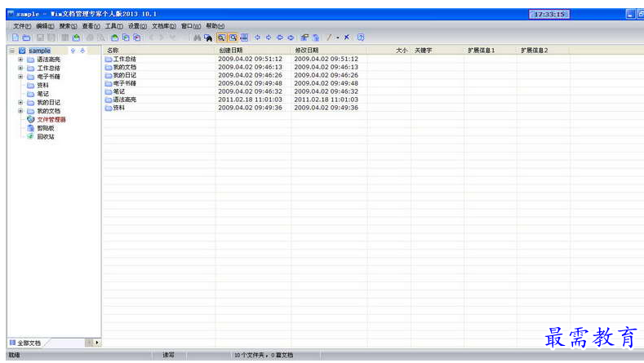Open the 编辑(E) menu
644x363 pixels.
[x=45, y=26]
